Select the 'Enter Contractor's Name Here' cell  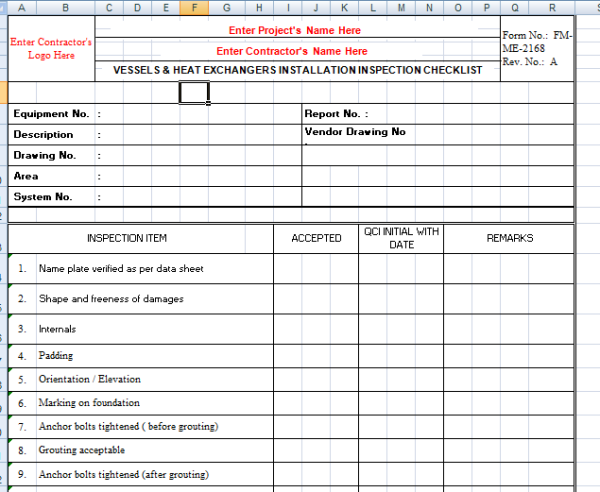point(292,51)
